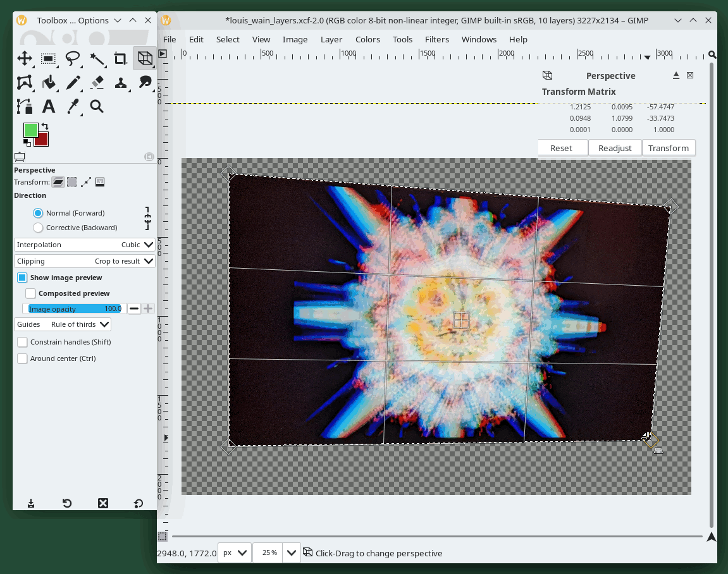Select the Perspective transform tool in toolbox
Viewport: 728px width, 574px height.
tap(144, 58)
